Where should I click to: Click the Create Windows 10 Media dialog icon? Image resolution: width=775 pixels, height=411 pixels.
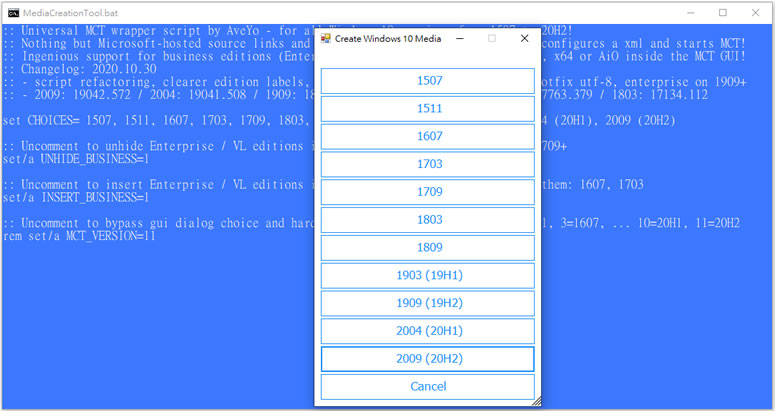point(325,39)
